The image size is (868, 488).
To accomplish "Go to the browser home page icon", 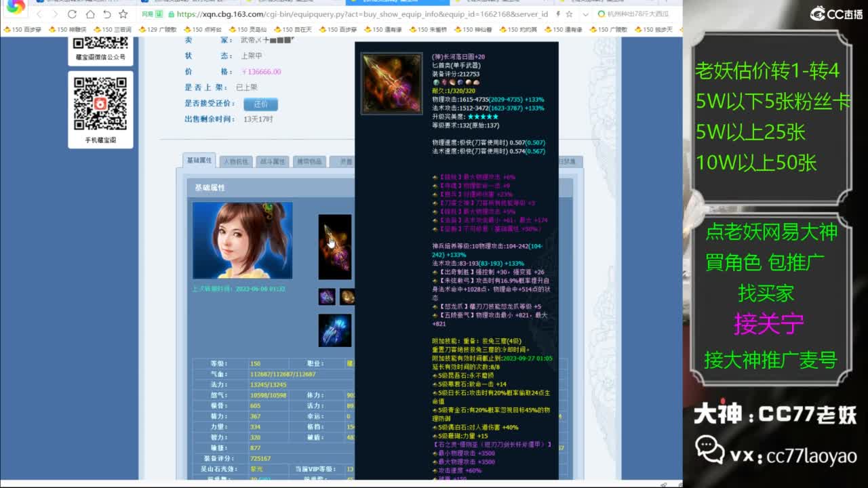I will 90,14.
